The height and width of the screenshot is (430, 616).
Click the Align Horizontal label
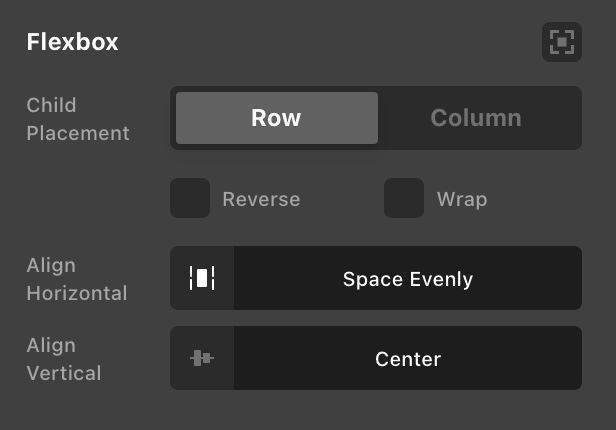click(x=77, y=279)
